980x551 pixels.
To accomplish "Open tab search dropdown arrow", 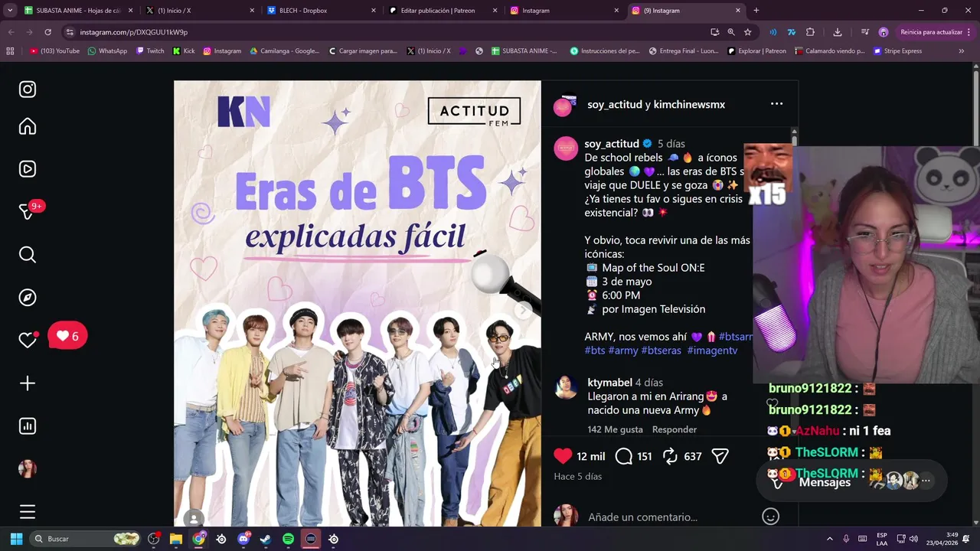I will pyautogui.click(x=10, y=11).
